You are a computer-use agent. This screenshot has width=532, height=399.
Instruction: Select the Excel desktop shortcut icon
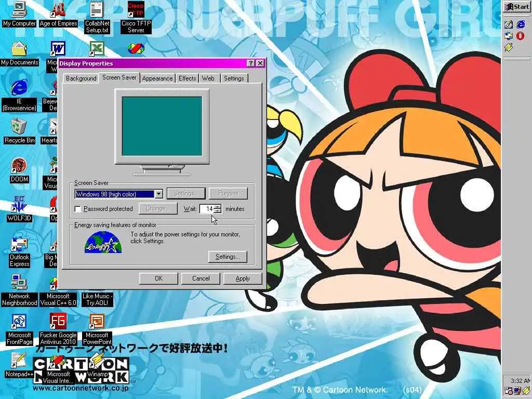[97, 49]
